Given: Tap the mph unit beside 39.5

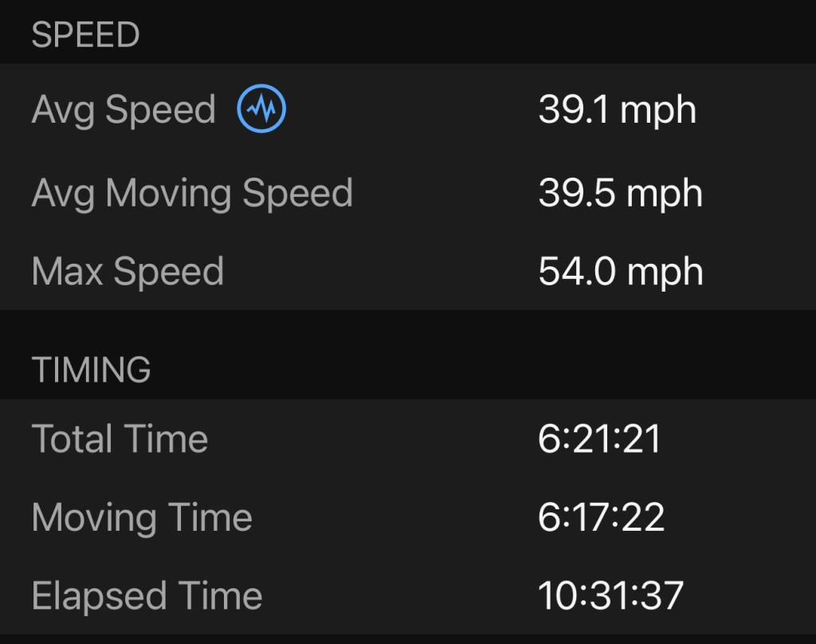Looking at the screenshot, I should coord(664,194).
